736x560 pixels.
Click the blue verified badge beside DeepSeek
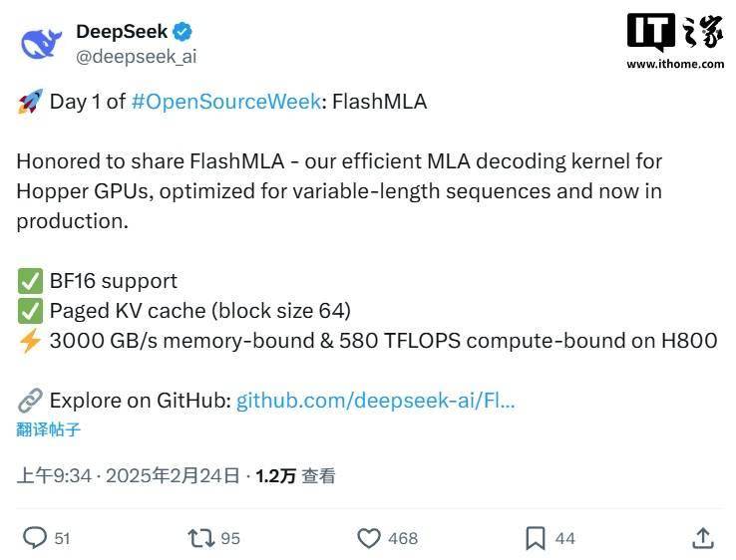[183, 32]
